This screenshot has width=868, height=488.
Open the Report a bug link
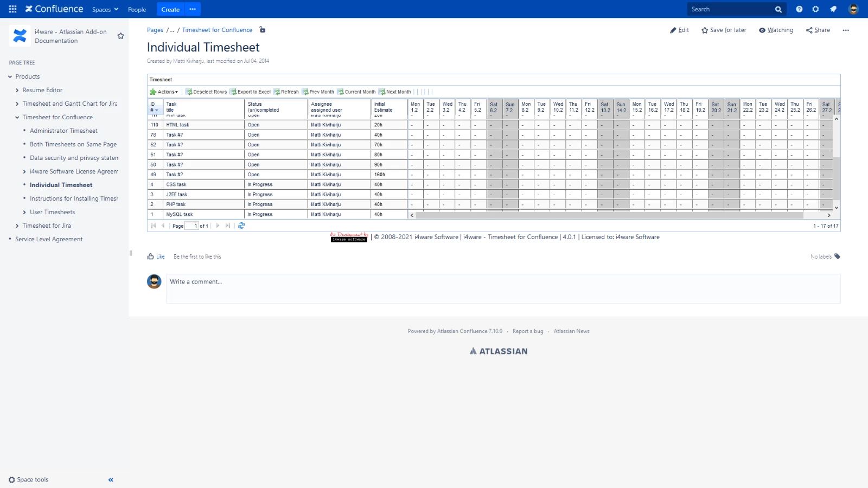tap(527, 331)
